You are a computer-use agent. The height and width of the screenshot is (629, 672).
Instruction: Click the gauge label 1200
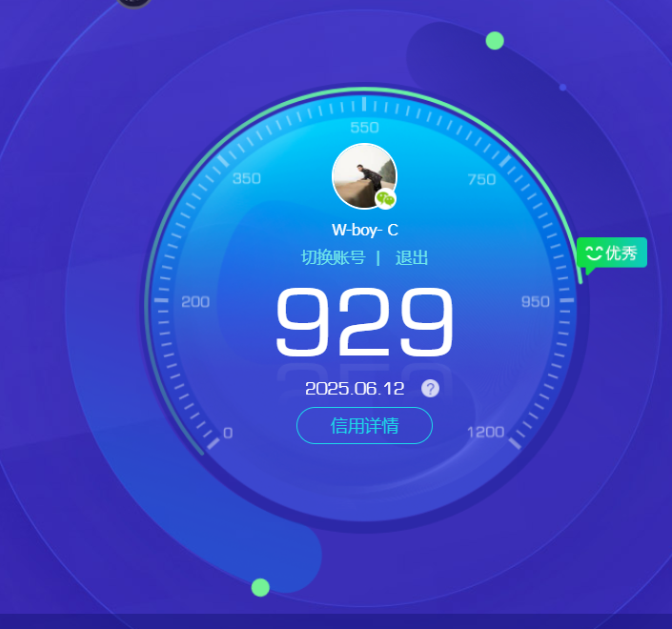pyautogui.click(x=485, y=432)
